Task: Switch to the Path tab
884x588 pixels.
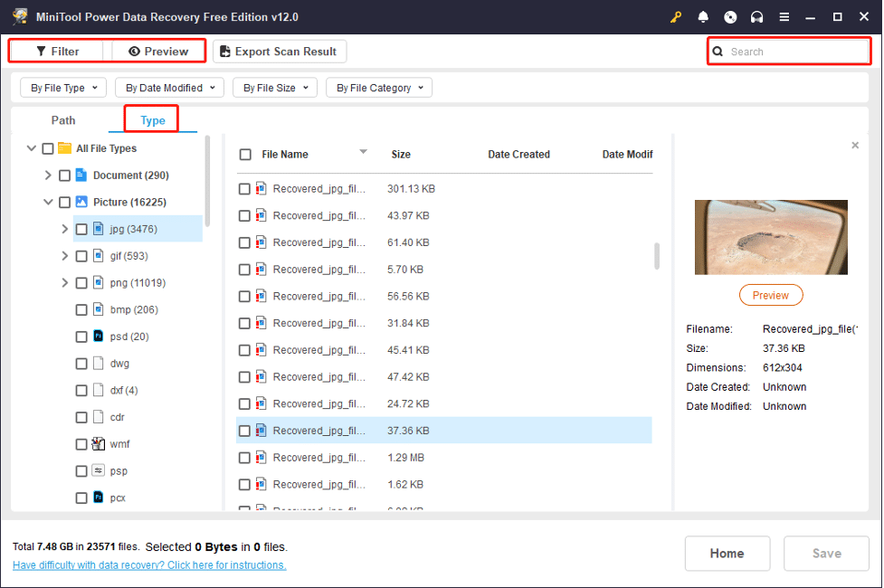Action: pos(62,119)
